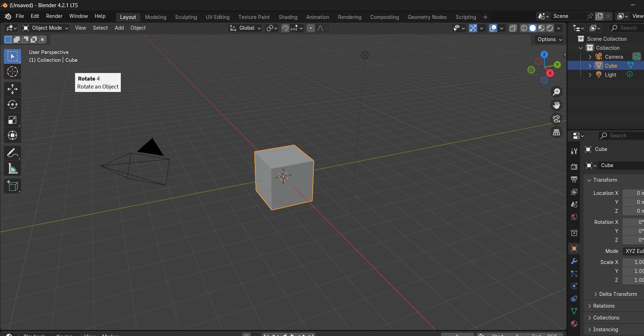
Task: Toggle X-Ray shading mode
Action: 514,28
